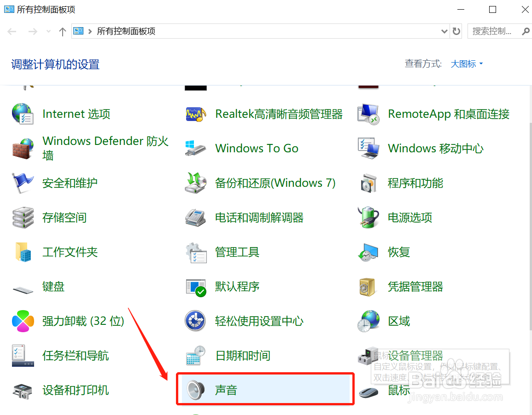Open the 程序和功能 icon

pyautogui.click(x=368, y=183)
